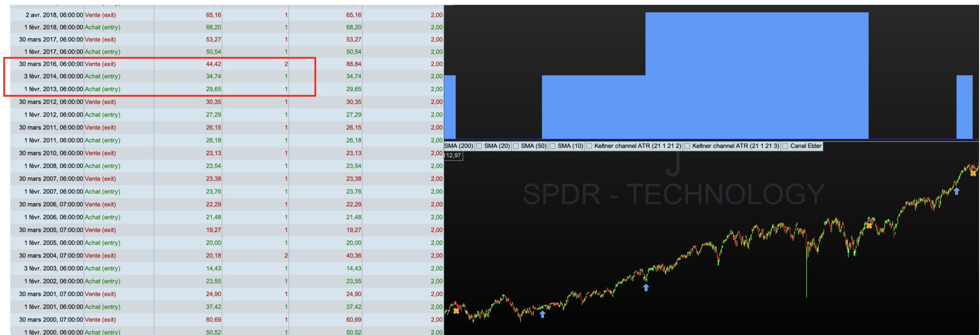Screen dimensions: 980x335
Task: Click Vente (exit) in the 2 avr. 2018 row
Action: (100, 15)
